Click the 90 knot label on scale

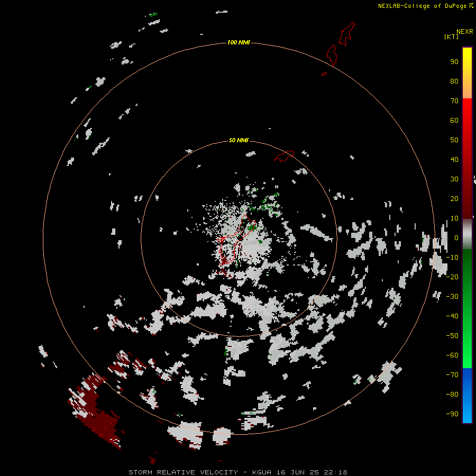pos(454,62)
